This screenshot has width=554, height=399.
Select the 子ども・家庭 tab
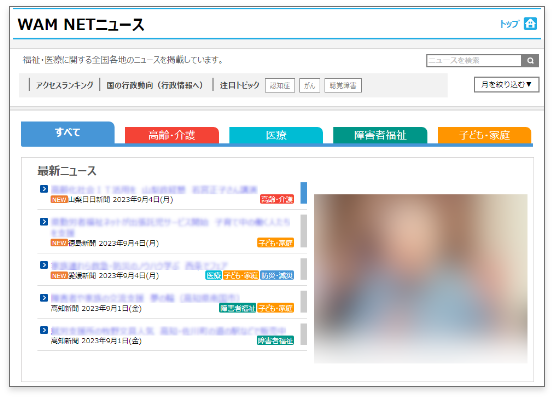[x=484, y=135]
